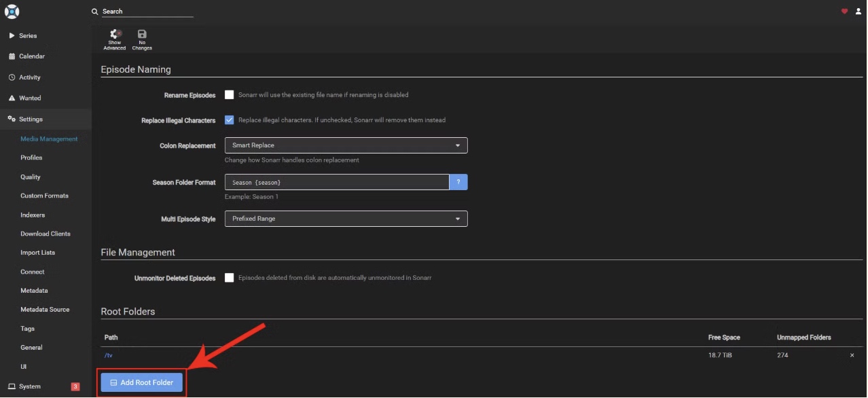This screenshot has width=868, height=398.
Task: Expand the Multi Episode Style dropdown
Action: point(346,219)
